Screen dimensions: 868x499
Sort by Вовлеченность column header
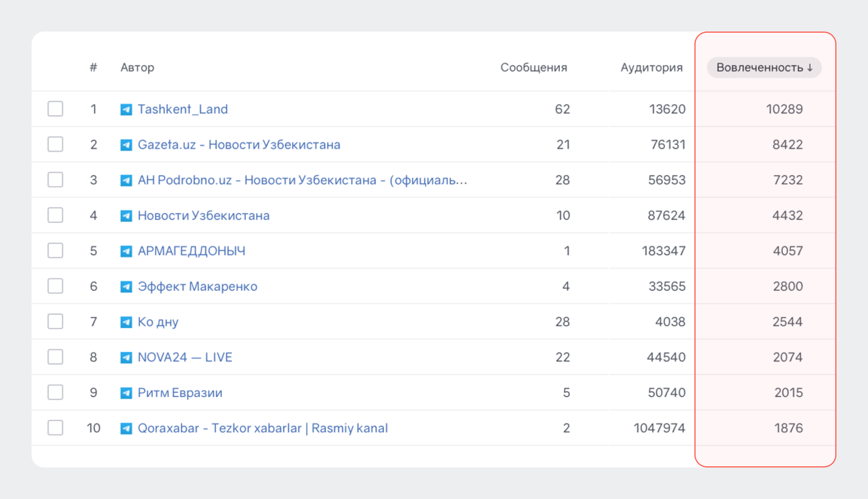pyautogui.click(x=764, y=67)
